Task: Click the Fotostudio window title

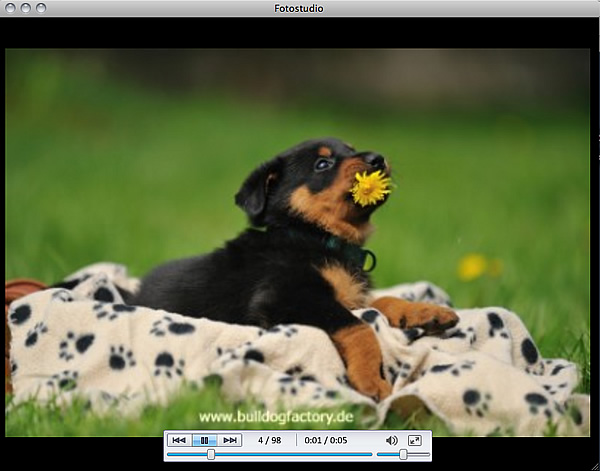Action: click(x=299, y=8)
